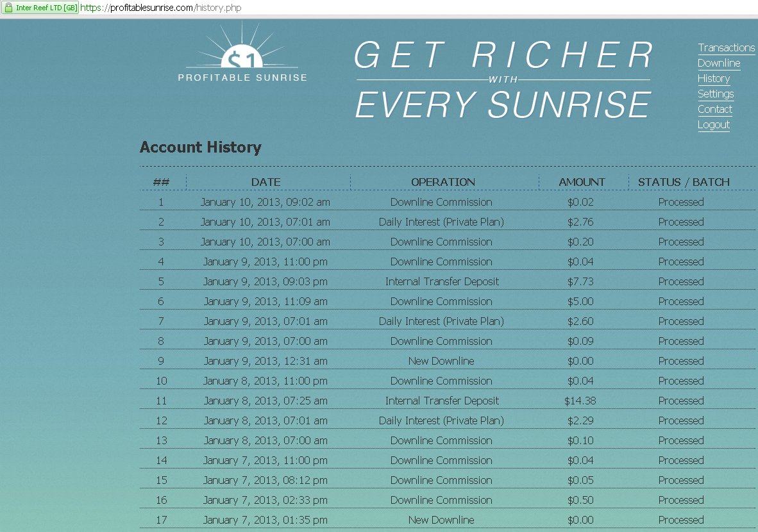The width and height of the screenshot is (758, 532).
Task: Select date January 7, 2013, 08:12 pm
Action: (x=265, y=480)
